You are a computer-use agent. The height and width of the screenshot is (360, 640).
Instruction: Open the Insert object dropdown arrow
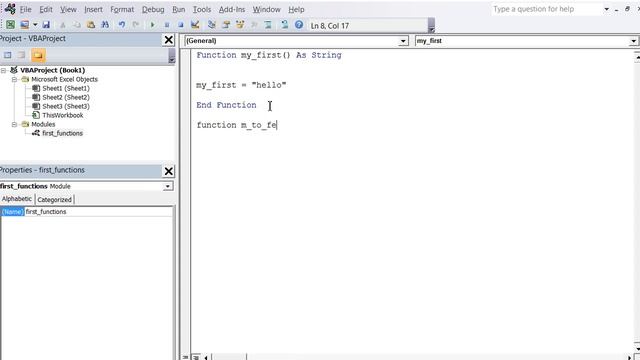coord(35,25)
